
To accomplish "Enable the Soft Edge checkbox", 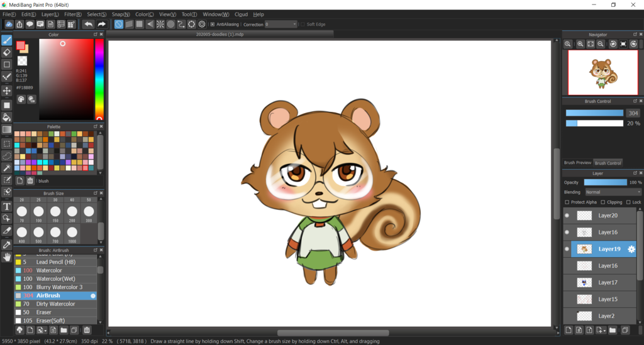I will coord(303,25).
